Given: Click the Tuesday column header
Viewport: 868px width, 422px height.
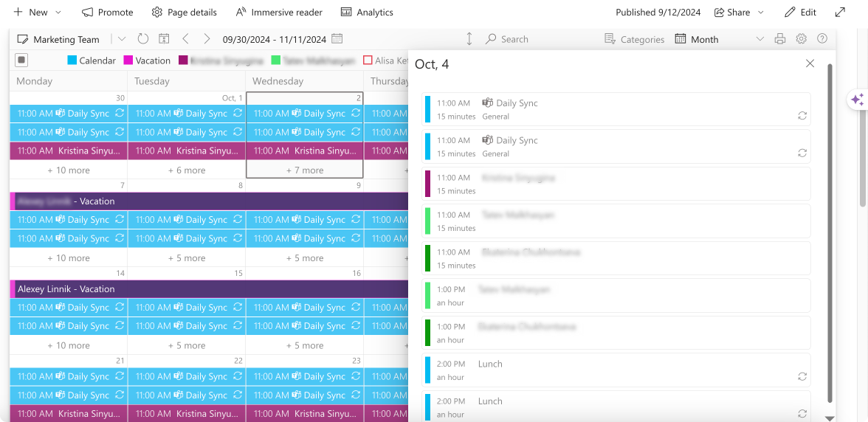Looking at the screenshot, I should pyautogui.click(x=187, y=81).
